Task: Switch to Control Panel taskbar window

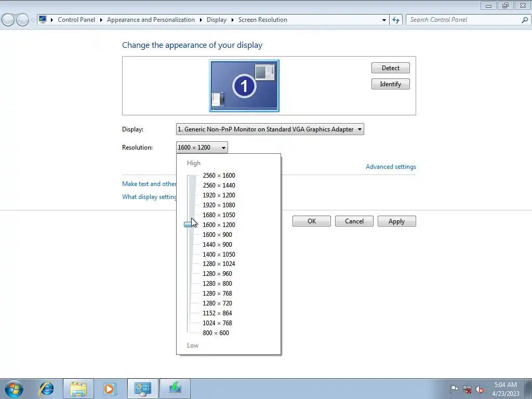Action: [142, 389]
